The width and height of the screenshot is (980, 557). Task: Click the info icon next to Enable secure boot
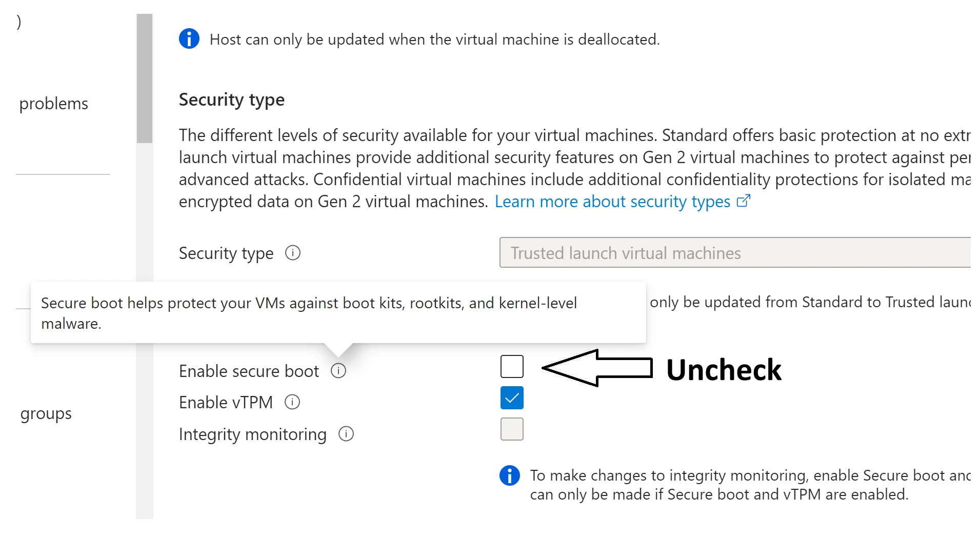click(338, 370)
